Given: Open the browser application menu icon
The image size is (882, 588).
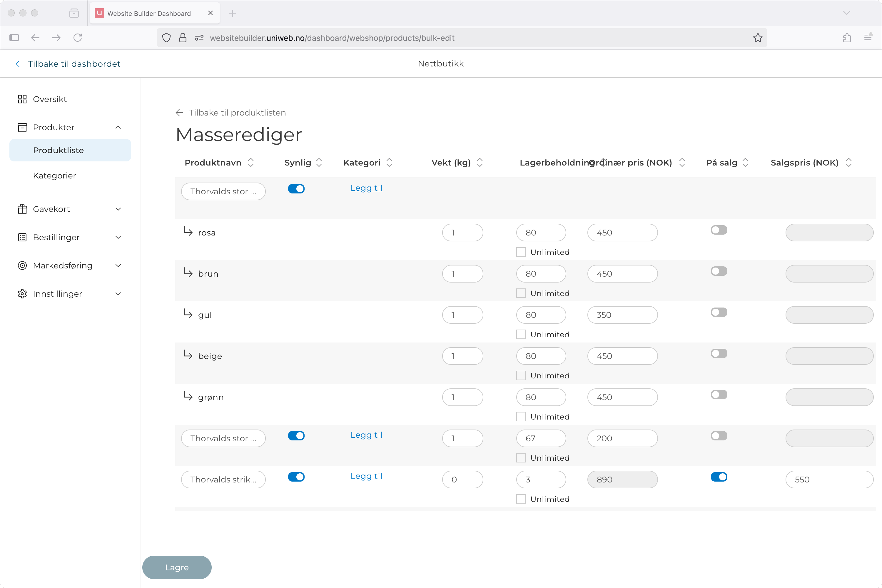Looking at the screenshot, I should click(x=868, y=37).
